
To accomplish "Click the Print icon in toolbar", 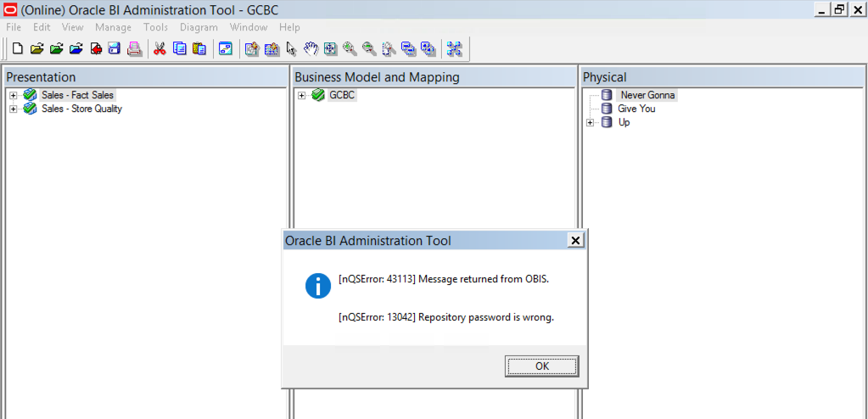I will tap(135, 48).
